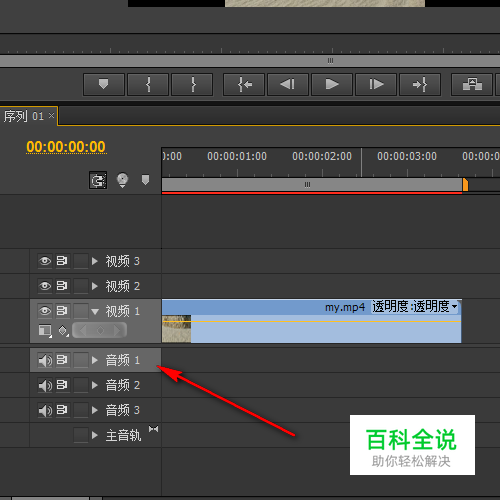The height and width of the screenshot is (500, 500).
Task: Step back one frame
Action: pyautogui.click(x=288, y=85)
